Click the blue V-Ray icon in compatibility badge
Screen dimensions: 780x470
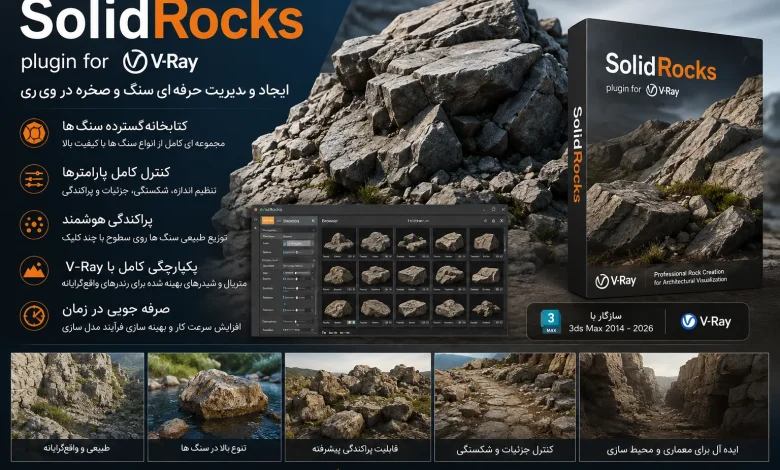[688, 322]
